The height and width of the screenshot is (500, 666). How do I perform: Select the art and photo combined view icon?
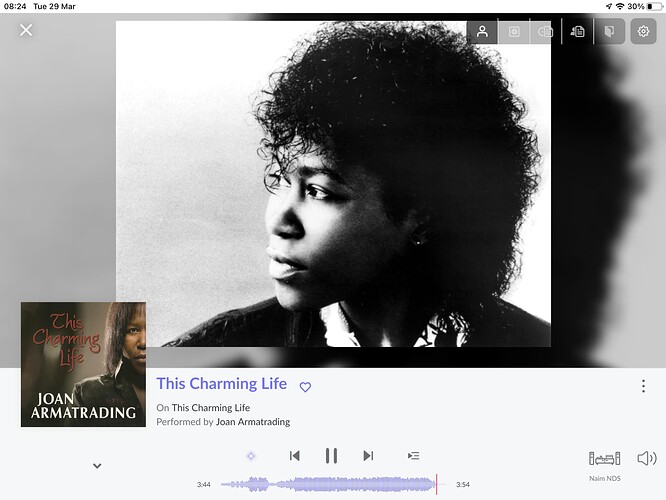click(545, 31)
